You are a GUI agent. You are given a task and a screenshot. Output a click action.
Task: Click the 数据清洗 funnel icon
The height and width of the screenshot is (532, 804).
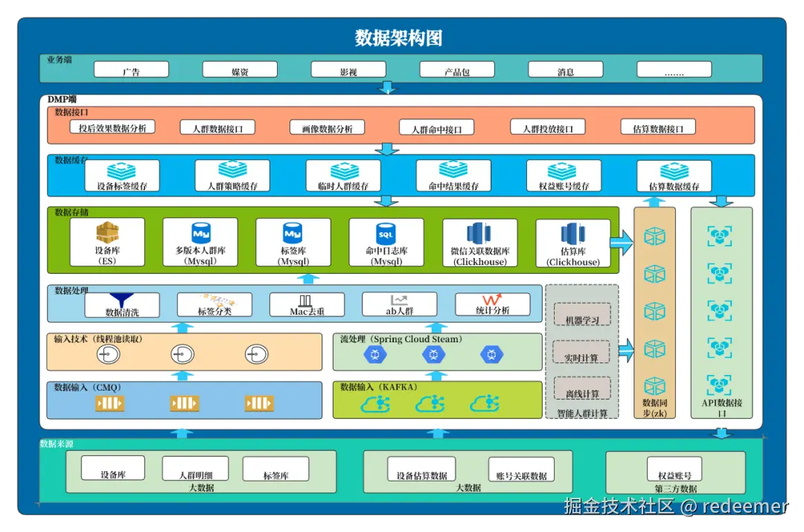point(123,298)
